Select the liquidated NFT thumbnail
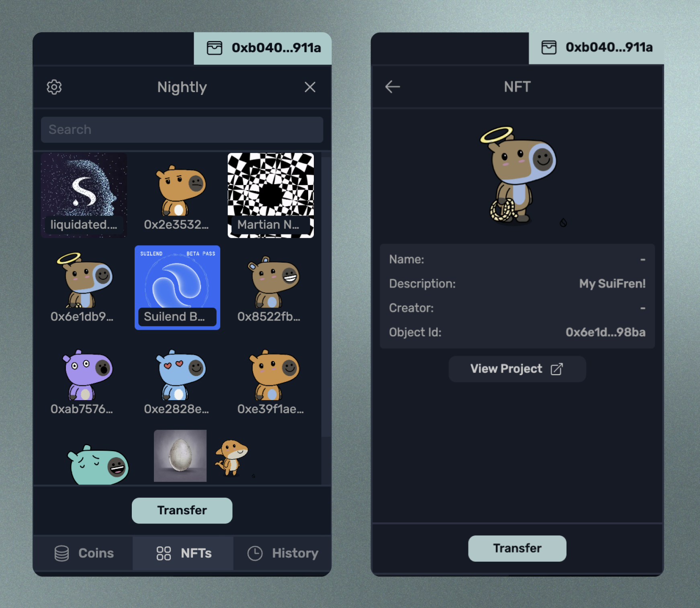The image size is (700, 608). click(84, 195)
